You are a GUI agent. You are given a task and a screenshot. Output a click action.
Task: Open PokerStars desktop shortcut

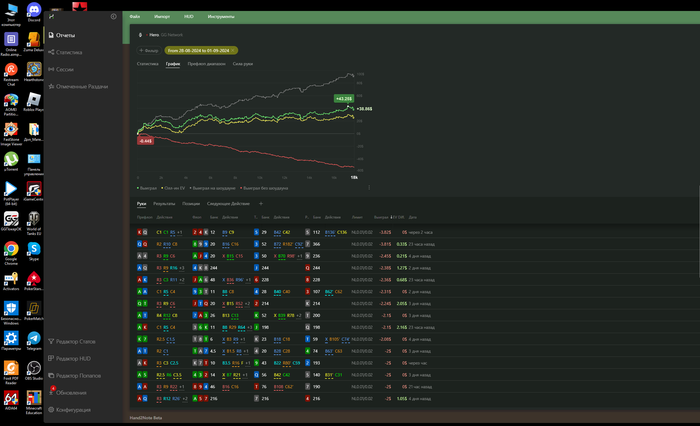(34, 281)
